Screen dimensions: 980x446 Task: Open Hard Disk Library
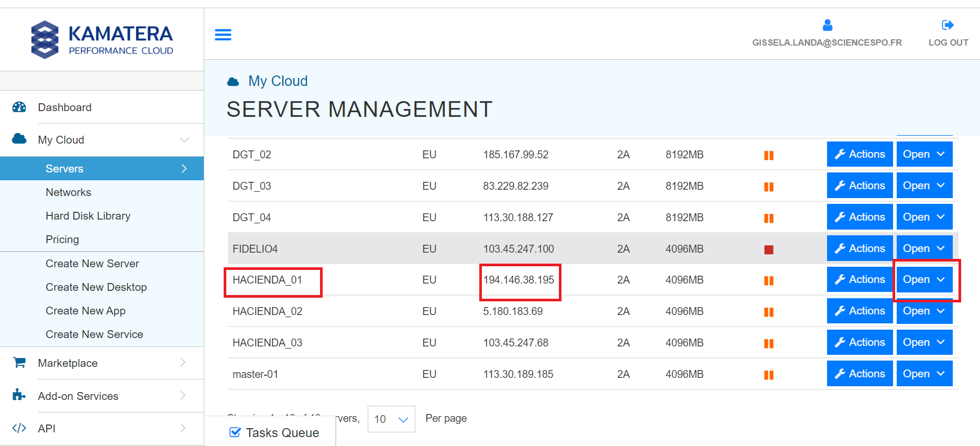88,216
